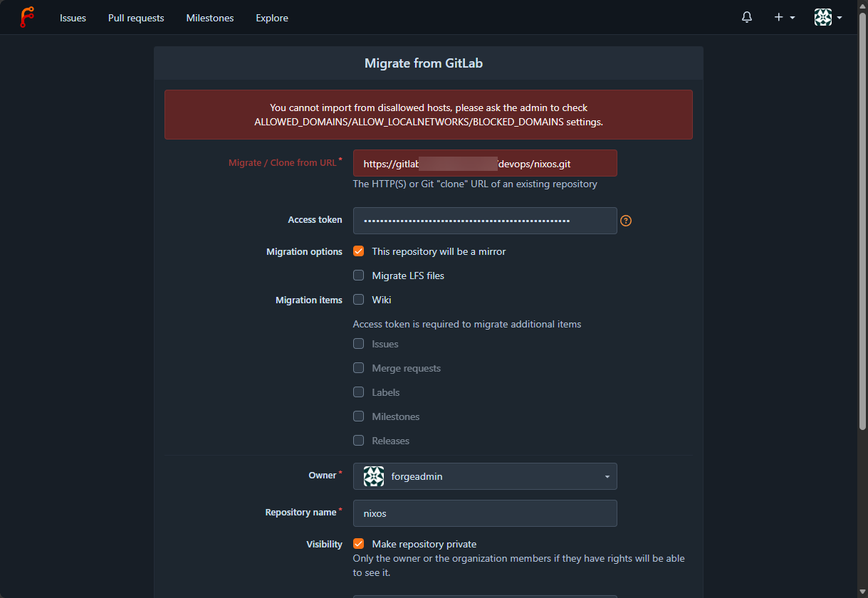
Task: Open Explore in the navbar
Action: pos(272,18)
